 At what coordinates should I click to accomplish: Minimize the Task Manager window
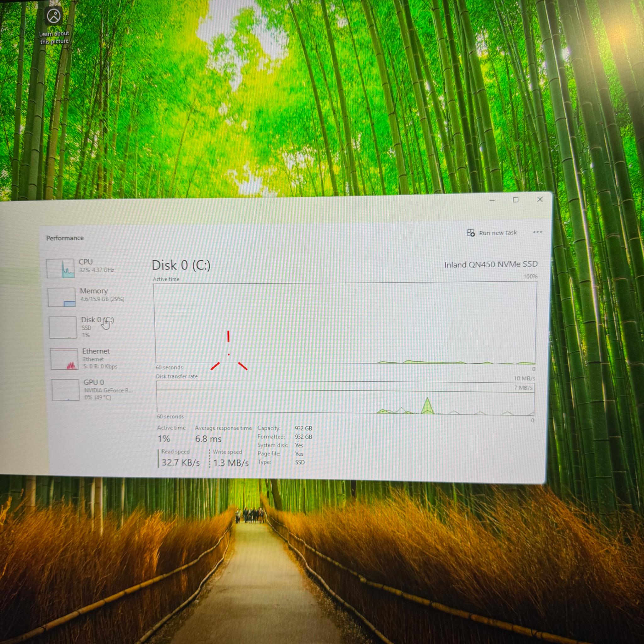click(x=492, y=200)
